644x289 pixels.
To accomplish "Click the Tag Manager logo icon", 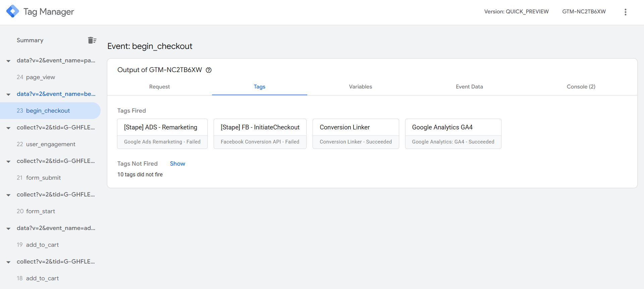I will 13,11.
